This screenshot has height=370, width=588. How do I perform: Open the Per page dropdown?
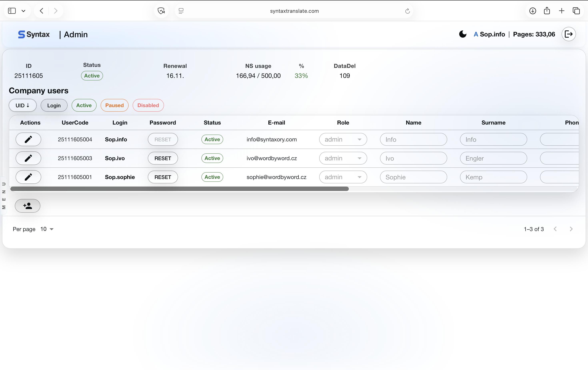pos(46,229)
